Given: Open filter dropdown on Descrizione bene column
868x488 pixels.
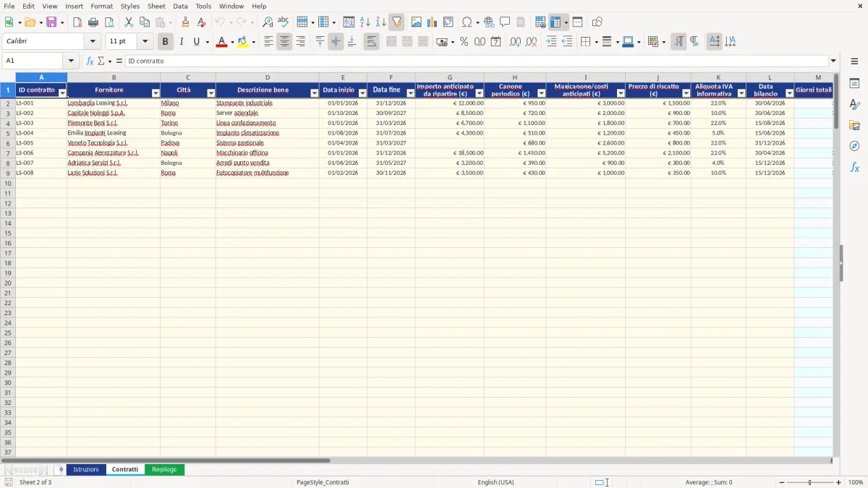Looking at the screenshot, I should coord(315,93).
